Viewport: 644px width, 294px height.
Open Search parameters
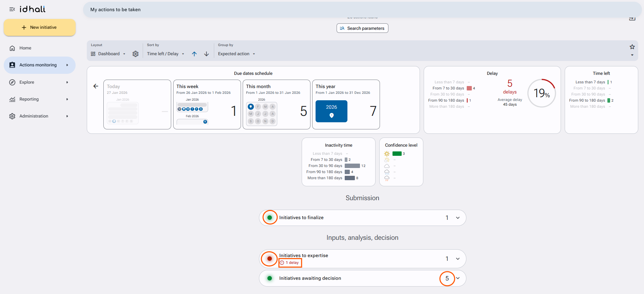[362, 28]
